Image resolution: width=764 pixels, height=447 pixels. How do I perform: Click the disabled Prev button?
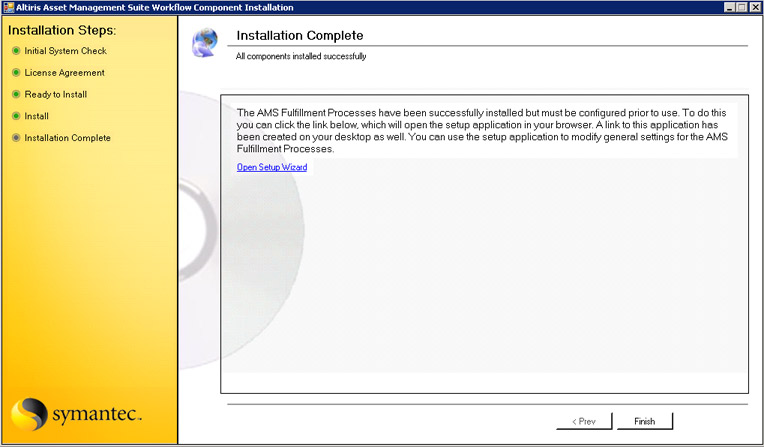584,421
